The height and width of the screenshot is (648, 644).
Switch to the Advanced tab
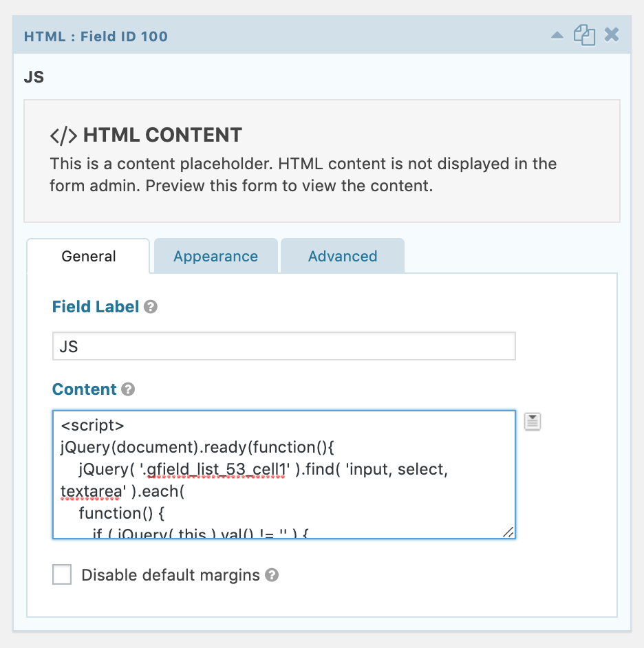click(x=343, y=256)
